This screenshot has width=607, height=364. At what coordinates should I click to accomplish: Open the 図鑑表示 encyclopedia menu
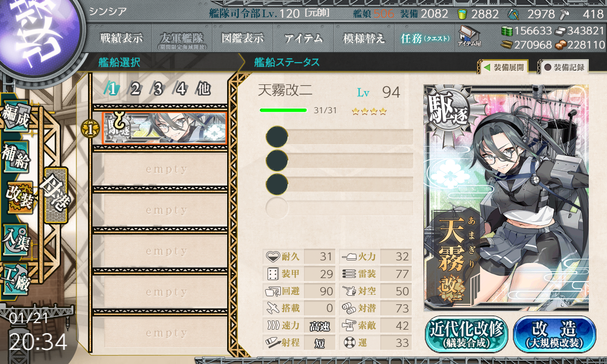point(243,38)
